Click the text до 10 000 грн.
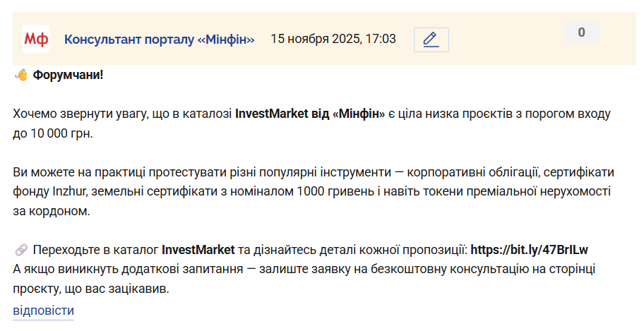The image size is (644, 331). click(x=53, y=133)
